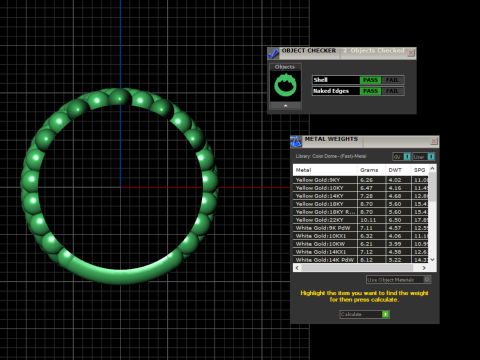Click the Metal Weights scale icon
This screenshot has width=480, height=360.
tap(296, 141)
